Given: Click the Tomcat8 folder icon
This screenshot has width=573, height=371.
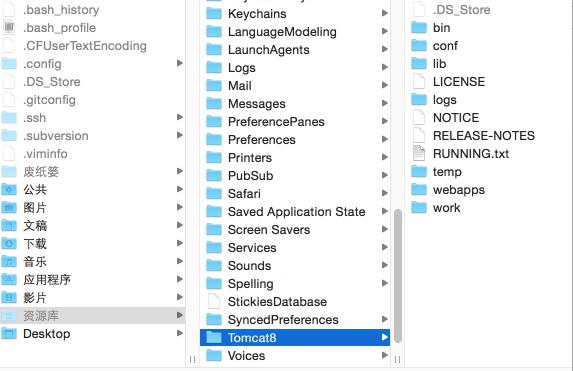Looking at the screenshot, I should point(214,337).
